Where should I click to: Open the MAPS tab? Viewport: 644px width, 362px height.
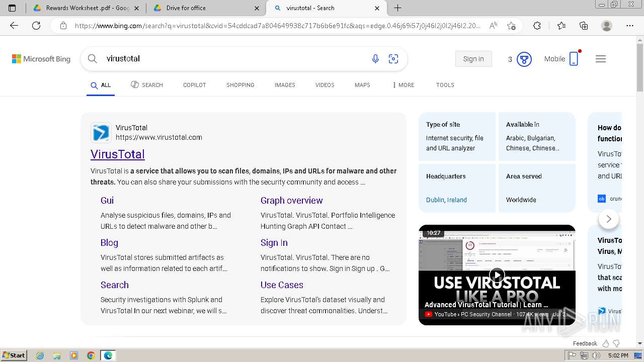click(x=362, y=85)
